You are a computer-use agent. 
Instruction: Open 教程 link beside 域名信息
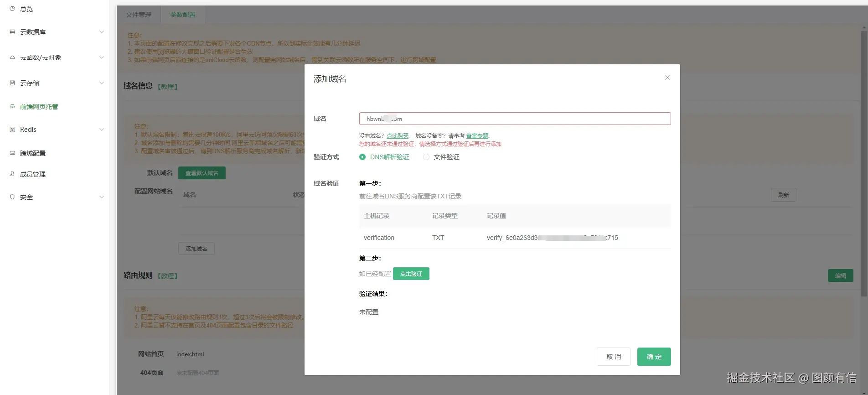168,87
